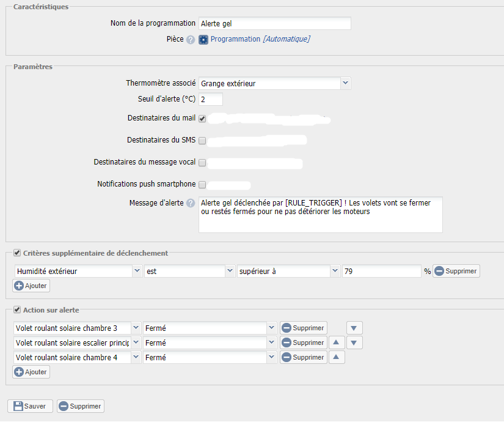Uncheck Destinataires du mail checkbox
This screenshot has height=422, width=504.
point(202,119)
